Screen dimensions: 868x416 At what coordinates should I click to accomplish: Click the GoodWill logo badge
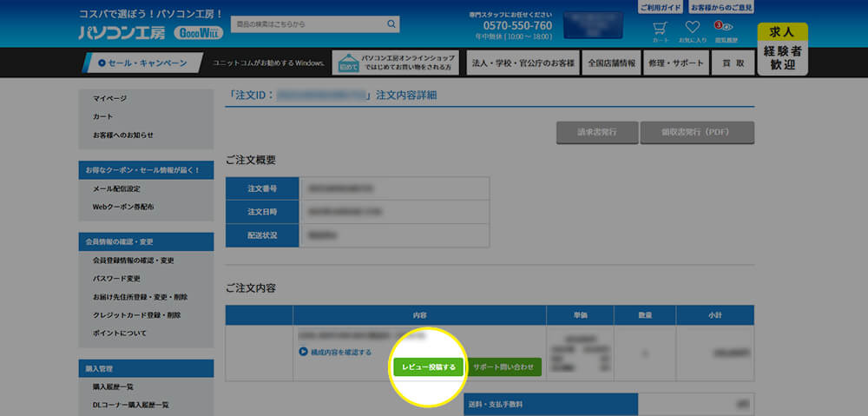(x=198, y=33)
